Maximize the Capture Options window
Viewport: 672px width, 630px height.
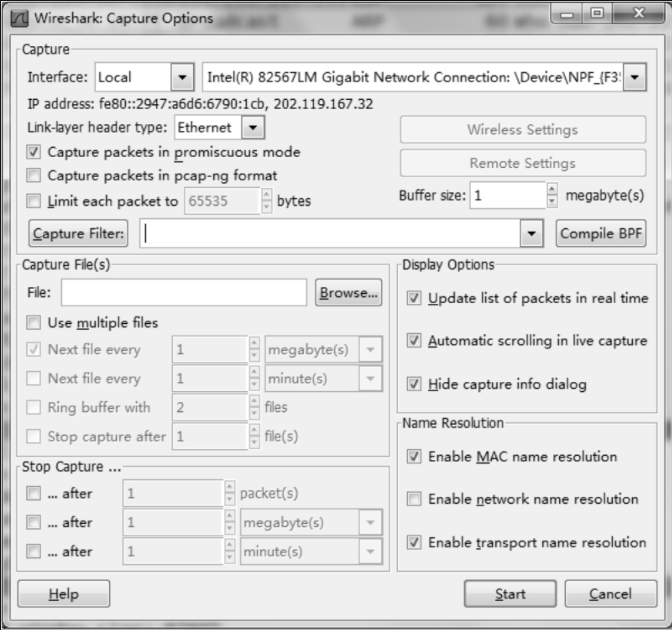pos(597,14)
